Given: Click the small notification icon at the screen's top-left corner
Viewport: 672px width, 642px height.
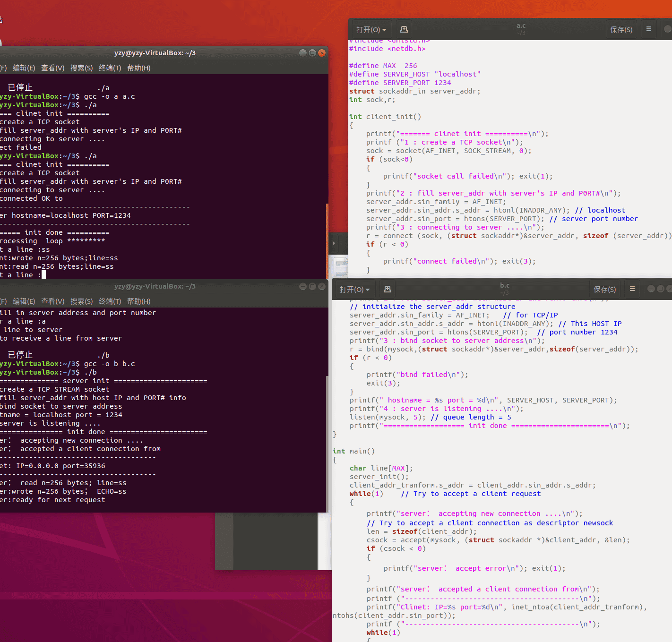Looking at the screenshot, I should (2, 19).
